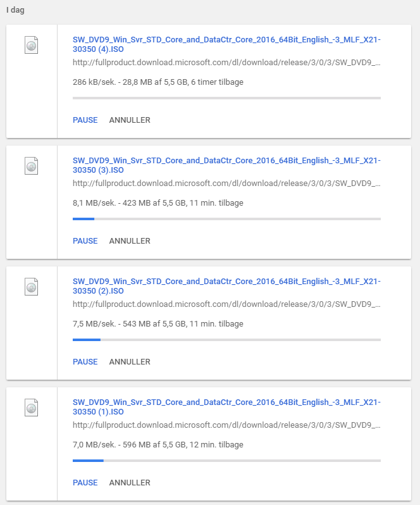Click disc file icon of (3).ISO download
Viewport: 420px width, 505px height.
31,166
